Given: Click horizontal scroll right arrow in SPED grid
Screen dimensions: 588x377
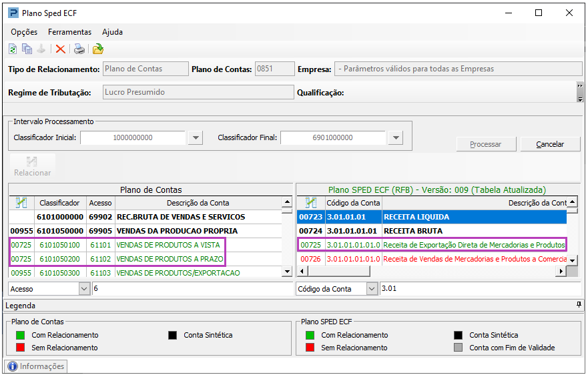Looking at the screenshot, I should point(561,271).
